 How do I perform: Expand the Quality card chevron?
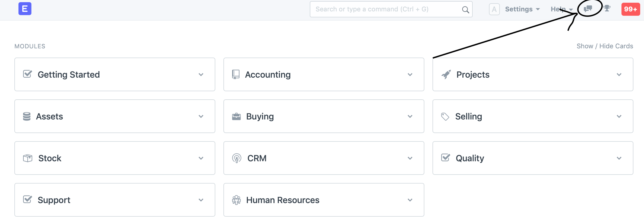pos(619,158)
